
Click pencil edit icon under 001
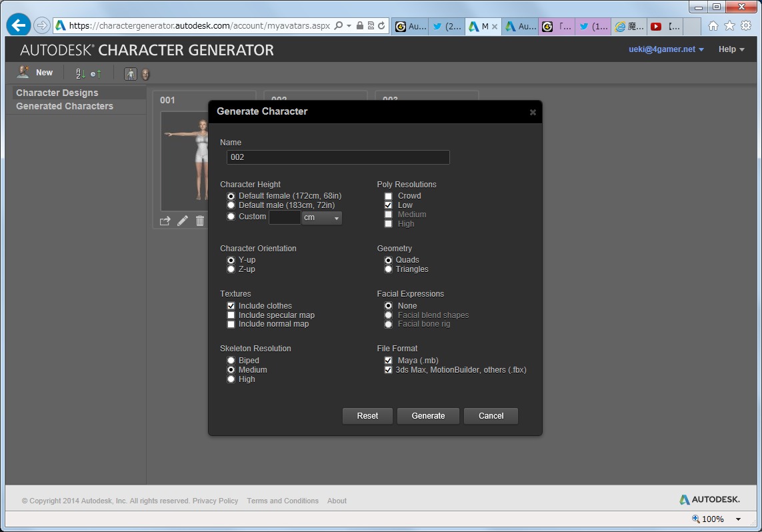182,221
